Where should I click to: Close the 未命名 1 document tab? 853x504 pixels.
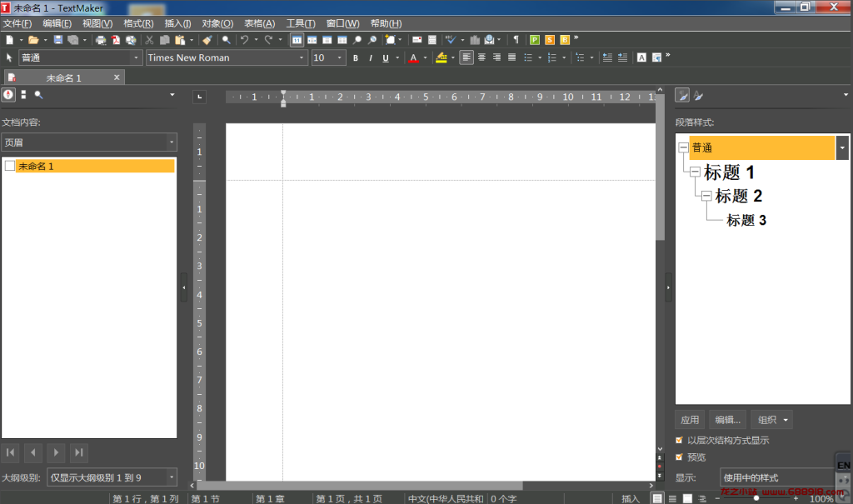pos(117,77)
